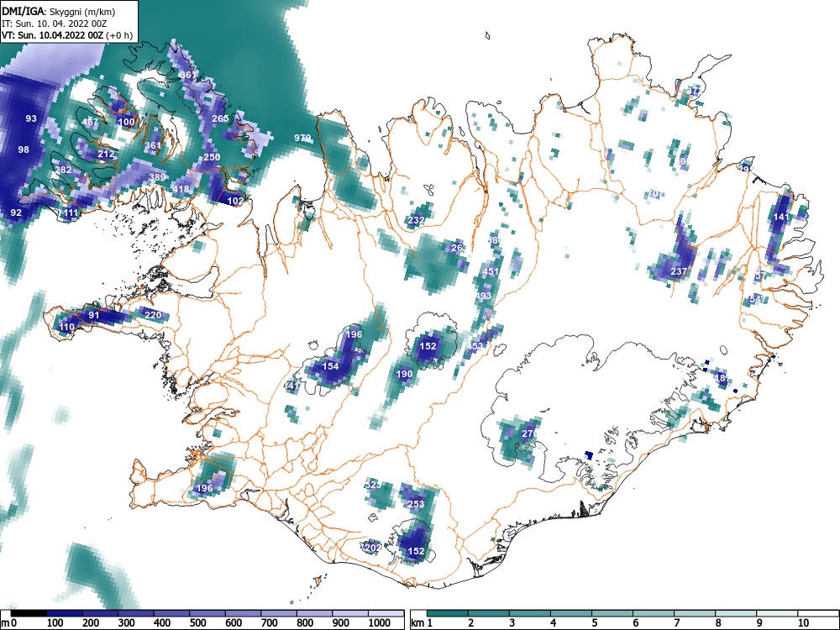The width and height of the screenshot is (840, 630).
Task: Click the m-scale swatch between 500 and 600
Action: 207,613
